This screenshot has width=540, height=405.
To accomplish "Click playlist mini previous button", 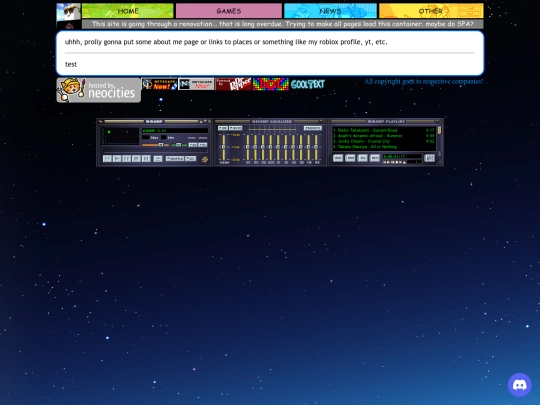I will click(384, 162).
